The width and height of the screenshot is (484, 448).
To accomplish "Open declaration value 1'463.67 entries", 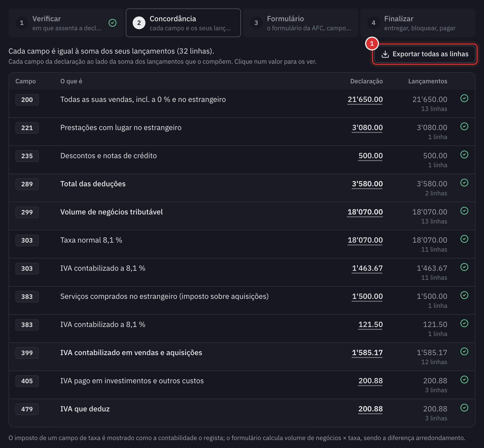I will [x=367, y=268].
